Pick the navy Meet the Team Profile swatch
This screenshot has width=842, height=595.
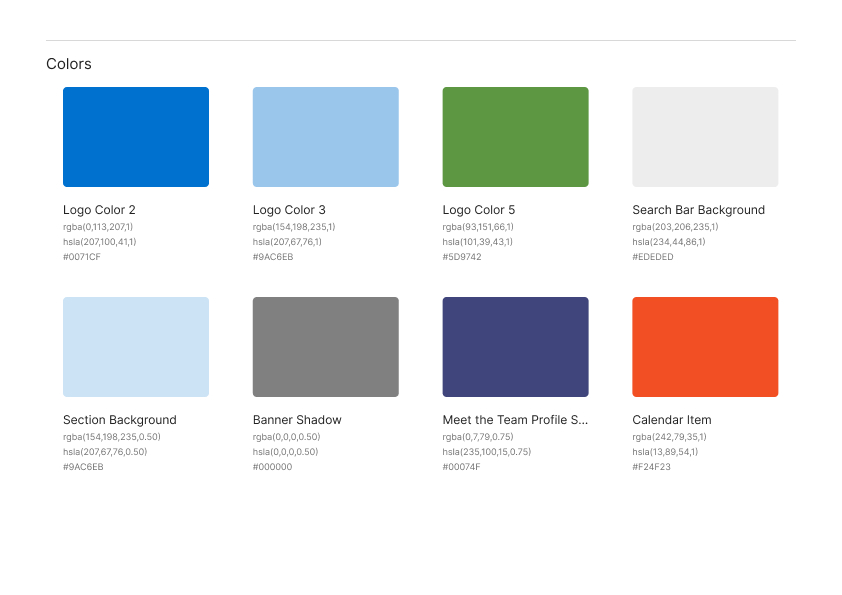click(516, 347)
